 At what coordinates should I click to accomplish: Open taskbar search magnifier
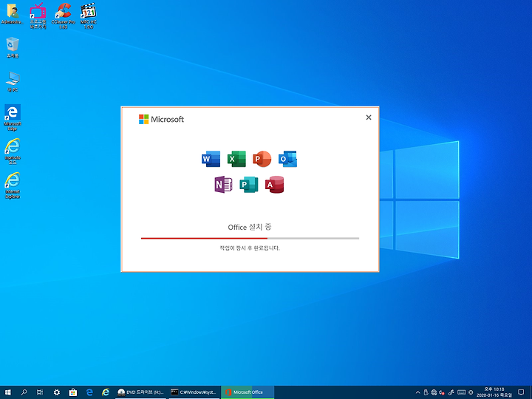click(24, 392)
